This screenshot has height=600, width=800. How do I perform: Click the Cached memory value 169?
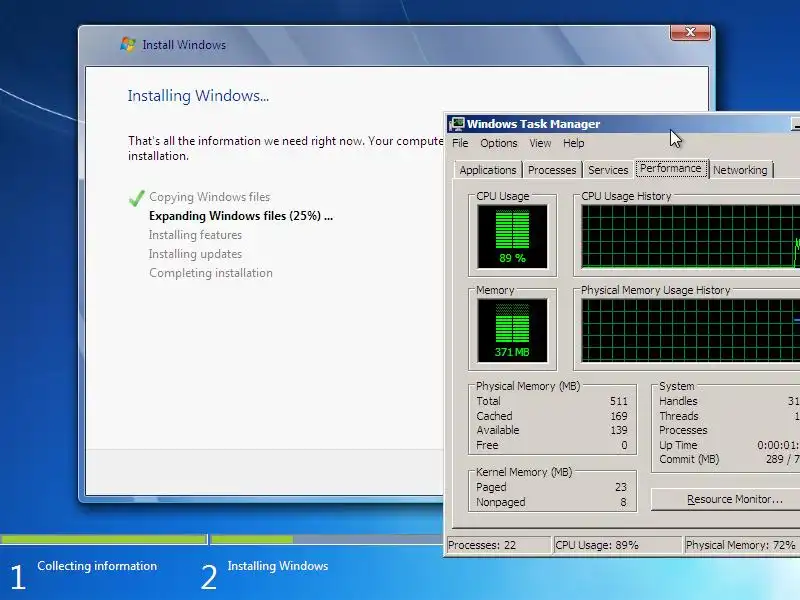tap(619, 416)
